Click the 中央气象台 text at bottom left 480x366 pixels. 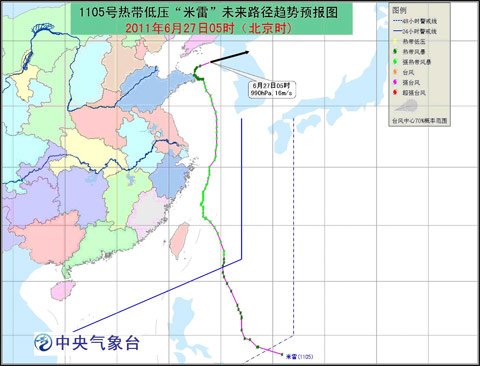[97, 342]
